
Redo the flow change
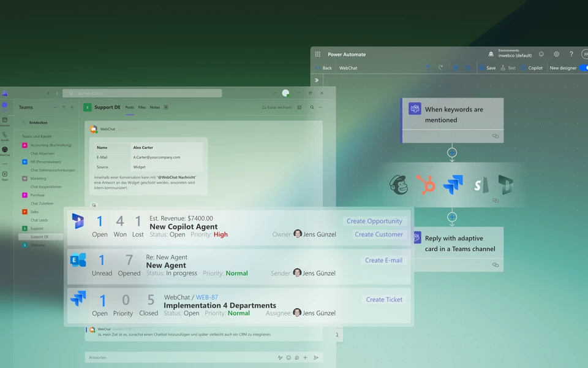(x=441, y=67)
